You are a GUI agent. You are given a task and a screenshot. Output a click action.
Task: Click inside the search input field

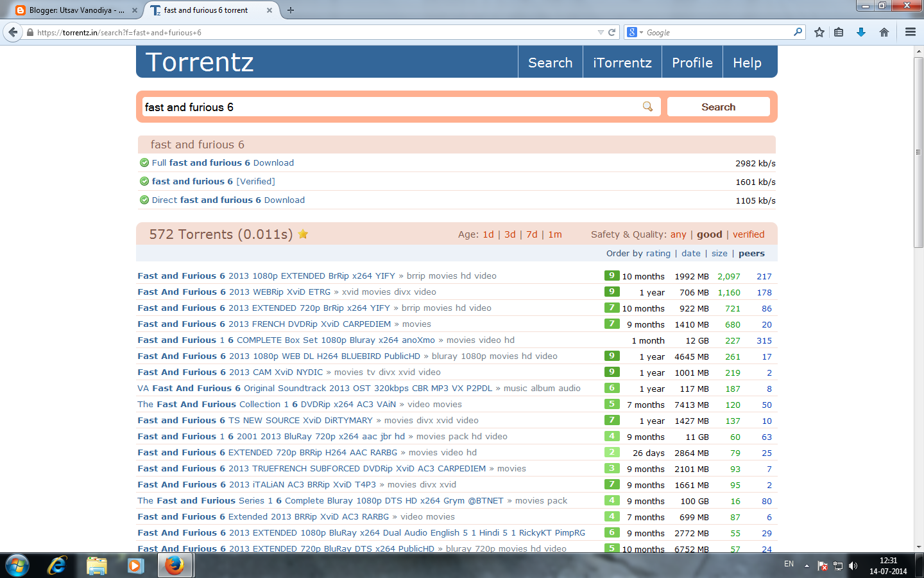pos(385,107)
